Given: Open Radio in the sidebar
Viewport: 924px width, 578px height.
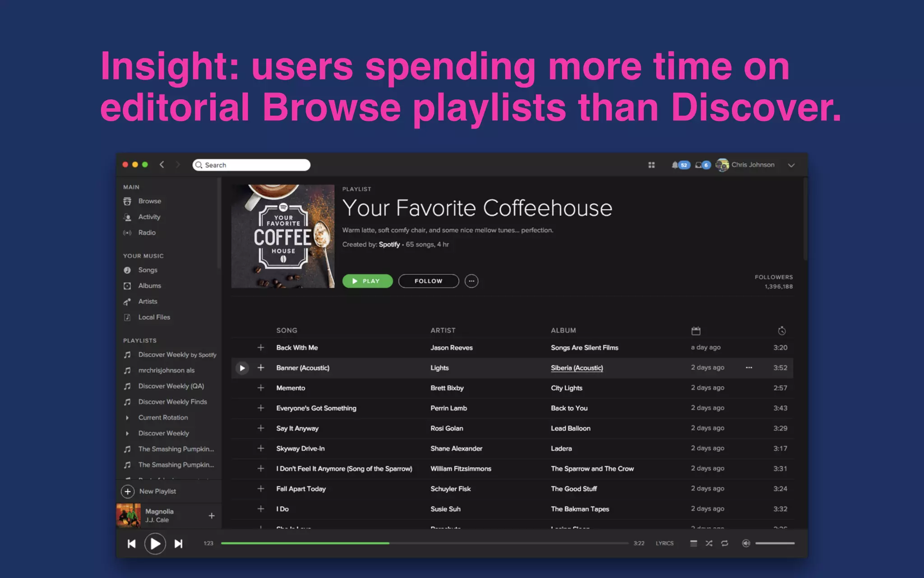Looking at the screenshot, I should point(147,233).
